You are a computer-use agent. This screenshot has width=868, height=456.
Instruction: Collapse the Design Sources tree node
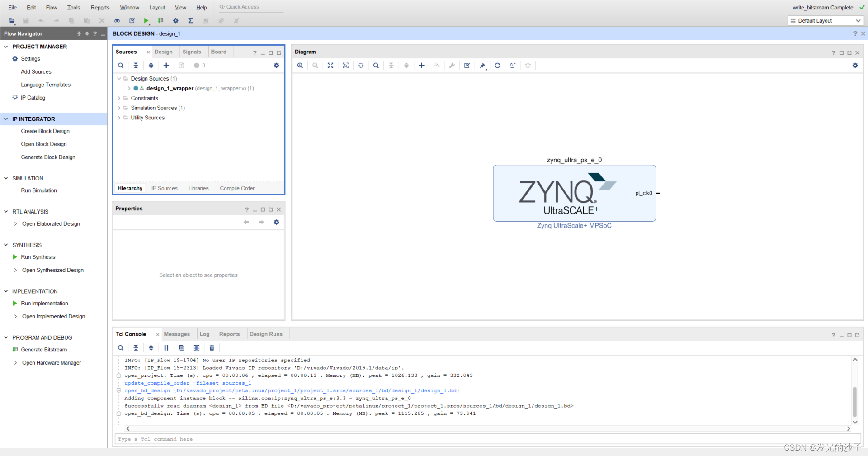pos(119,78)
